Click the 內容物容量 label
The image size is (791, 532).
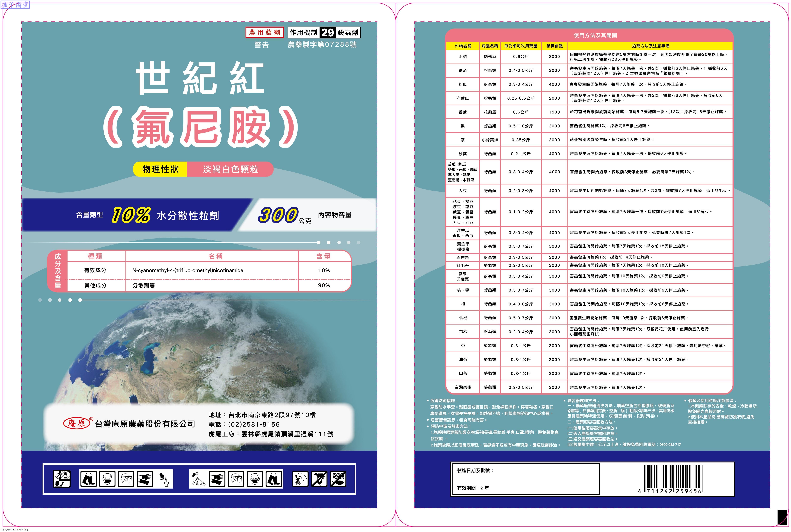(335, 215)
